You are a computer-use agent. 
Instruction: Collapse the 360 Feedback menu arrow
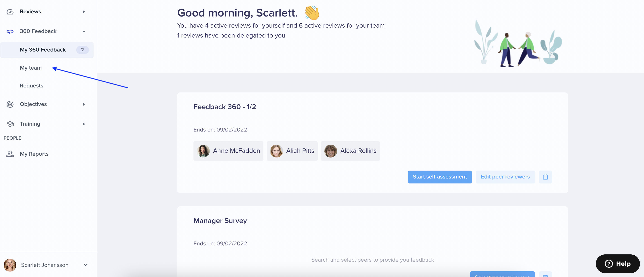click(84, 31)
